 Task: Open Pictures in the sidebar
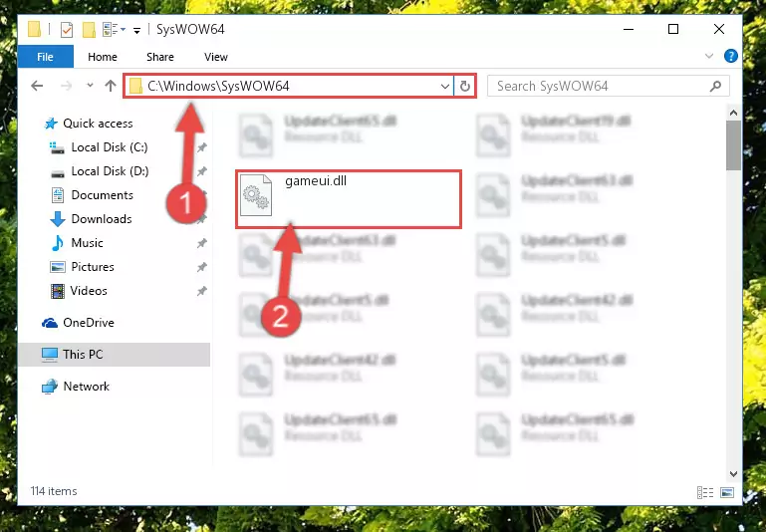pos(93,267)
